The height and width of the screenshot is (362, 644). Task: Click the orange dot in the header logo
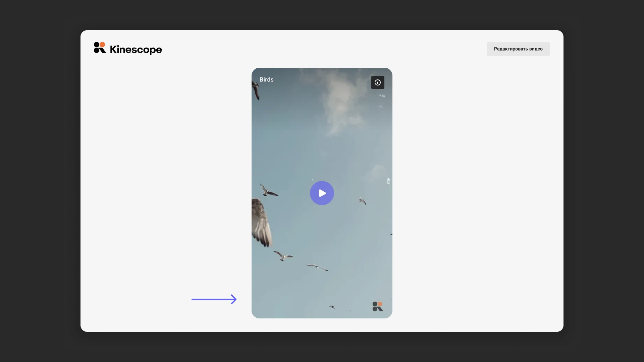coord(102,45)
